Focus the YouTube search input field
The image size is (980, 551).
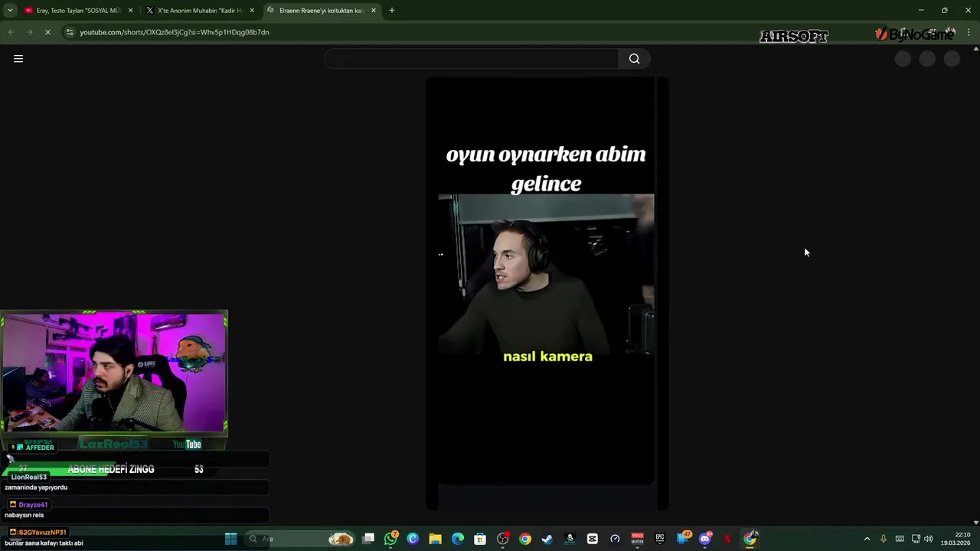(471, 59)
